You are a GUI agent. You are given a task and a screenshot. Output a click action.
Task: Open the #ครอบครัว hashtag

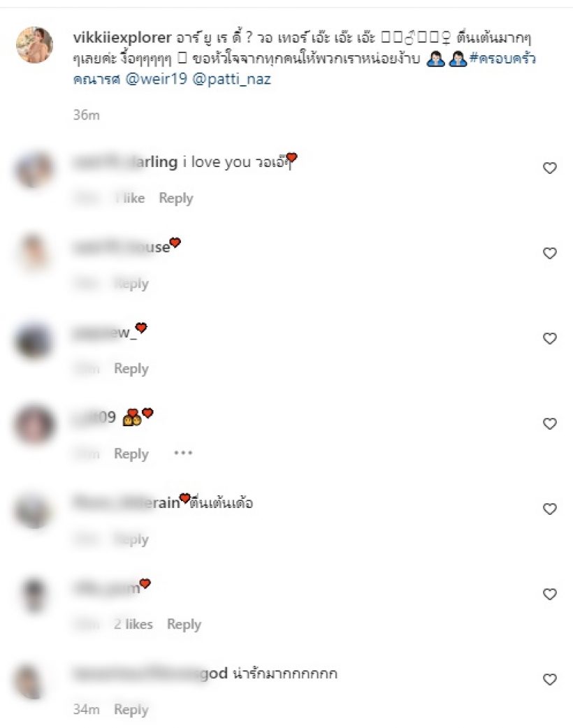coord(503,59)
